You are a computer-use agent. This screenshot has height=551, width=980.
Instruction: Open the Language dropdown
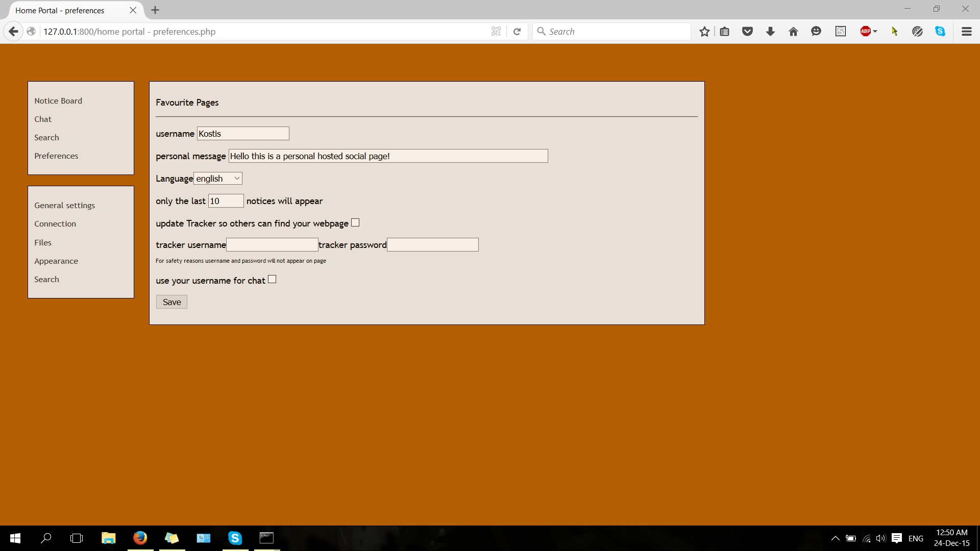pyautogui.click(x=218, y=178)
